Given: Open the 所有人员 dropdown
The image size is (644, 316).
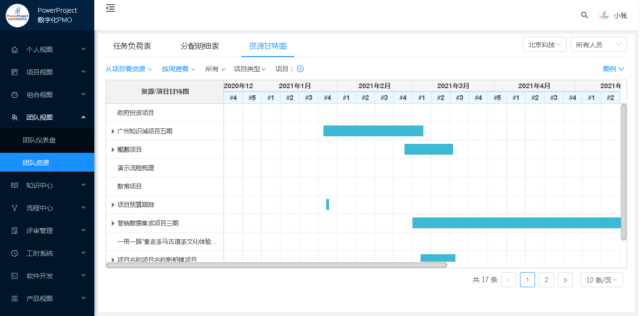Looking at the screenshot, I should 598,45.
